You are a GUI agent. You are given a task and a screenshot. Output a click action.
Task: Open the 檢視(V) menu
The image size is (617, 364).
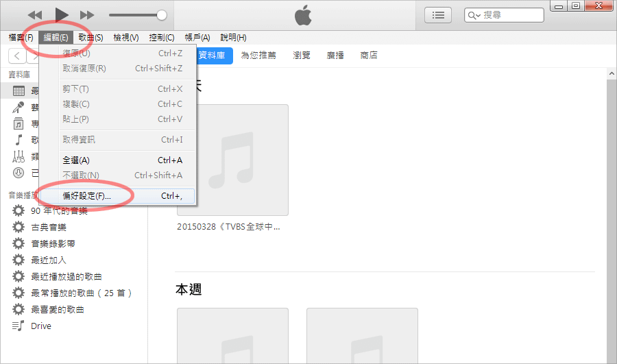(x=126, y=38)
